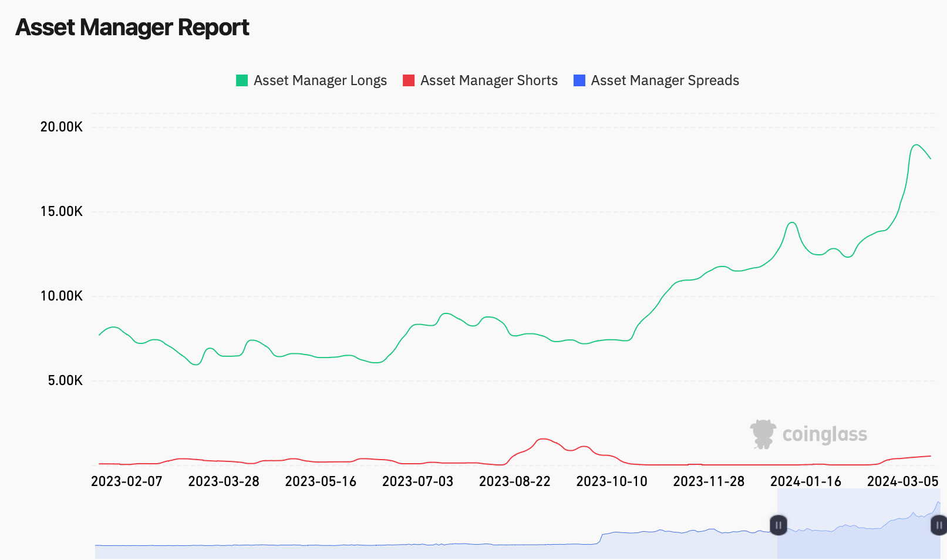
Task: Toggle the Asset Manager Spreads legend
Action: 656,80
